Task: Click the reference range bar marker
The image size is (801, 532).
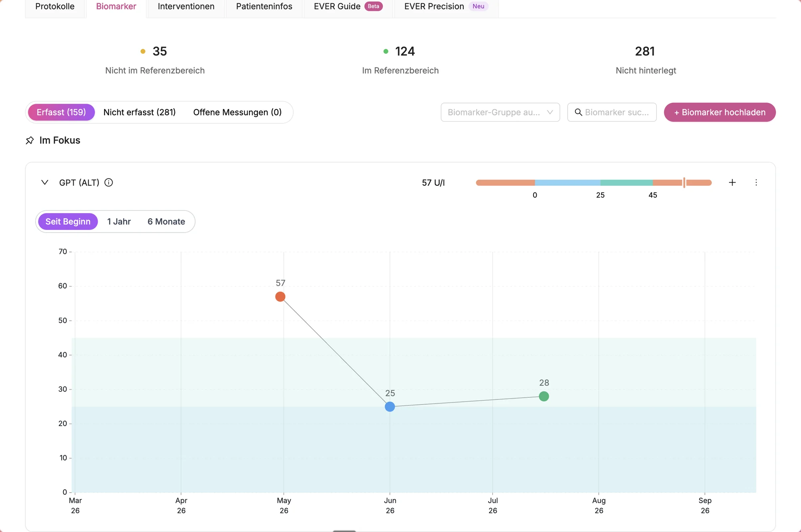Action: (684, 183)
